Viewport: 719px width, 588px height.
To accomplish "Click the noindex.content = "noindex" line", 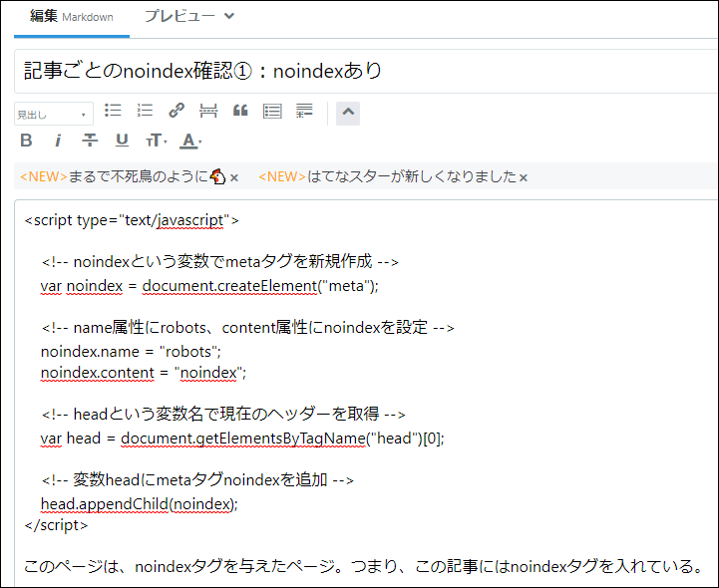I will tap(144, 373).
